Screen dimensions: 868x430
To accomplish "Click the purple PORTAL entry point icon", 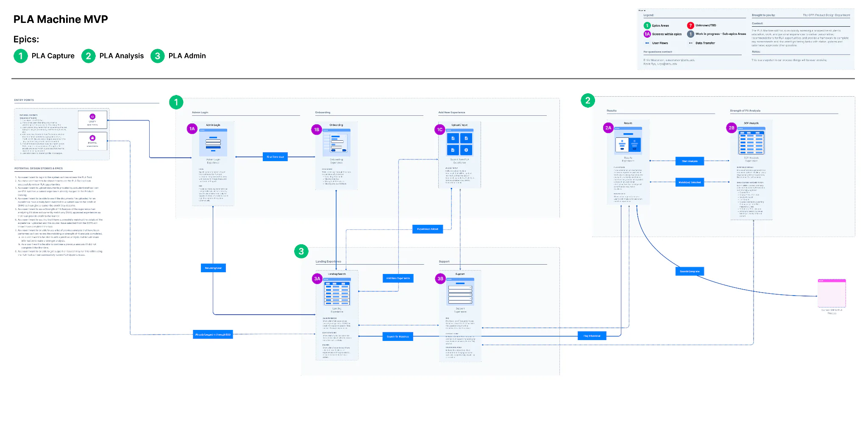I will (x=92, y=138).
